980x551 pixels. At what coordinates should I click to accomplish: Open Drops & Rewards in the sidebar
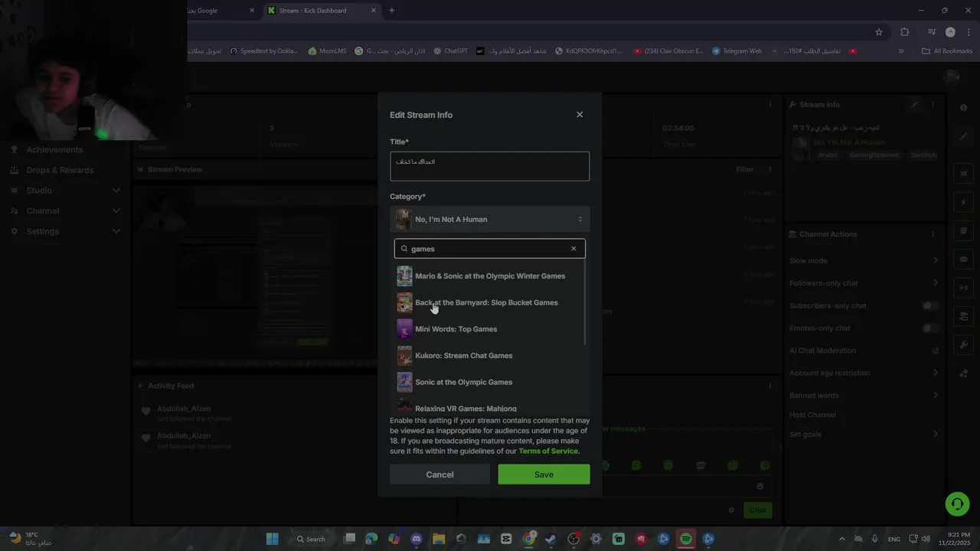[60, 170]
